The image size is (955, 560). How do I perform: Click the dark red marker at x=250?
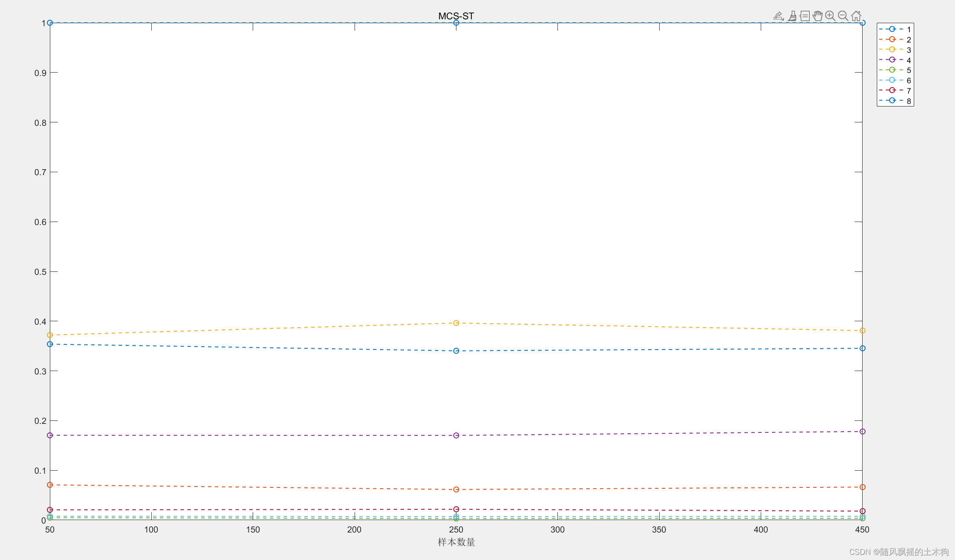coord(456,509)
